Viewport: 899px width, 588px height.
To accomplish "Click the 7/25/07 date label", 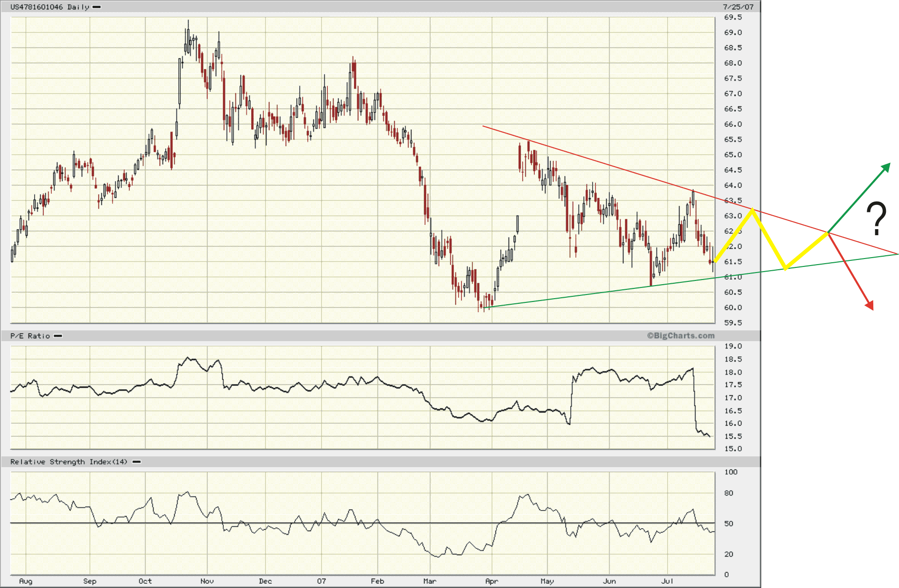I will [x=738, y=7].
